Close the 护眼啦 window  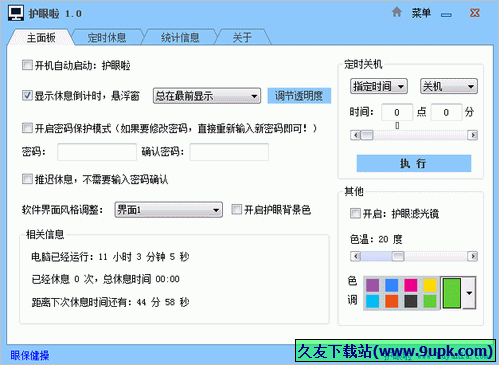point(474,13)
